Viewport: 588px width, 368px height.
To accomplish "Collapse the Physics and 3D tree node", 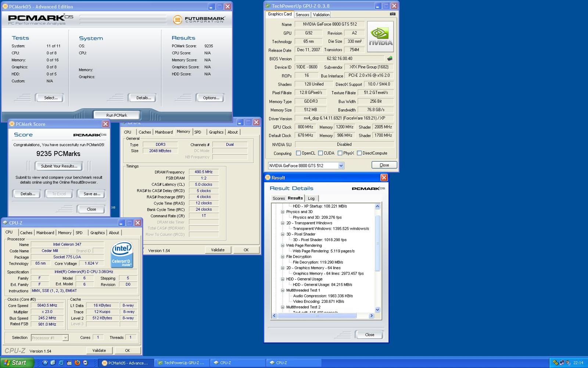I will coord(283,212).
